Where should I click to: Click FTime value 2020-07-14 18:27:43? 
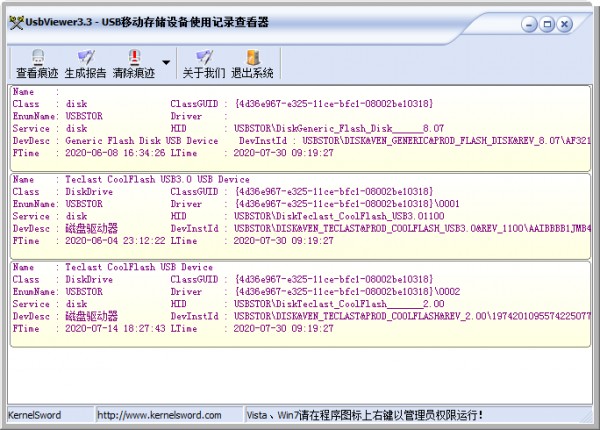click(x=115, y=328)
